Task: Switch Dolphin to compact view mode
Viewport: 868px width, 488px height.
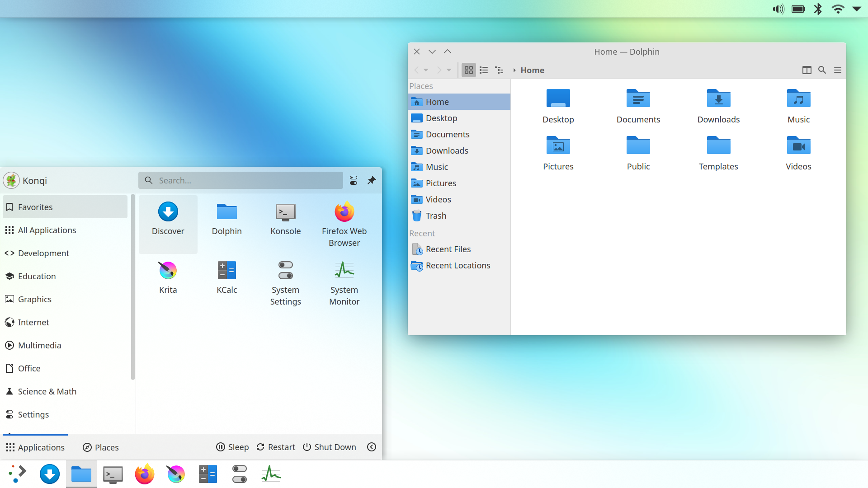Action: click(484, 70)
